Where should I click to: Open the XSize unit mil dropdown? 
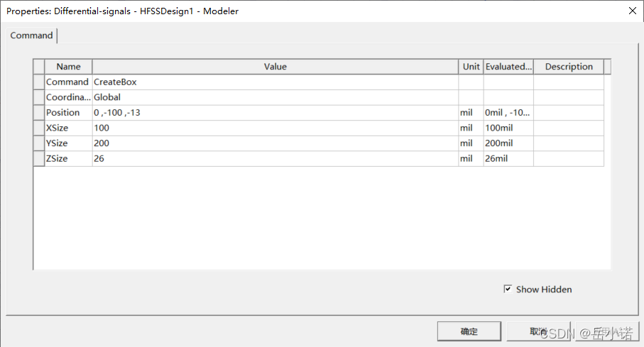471,128
